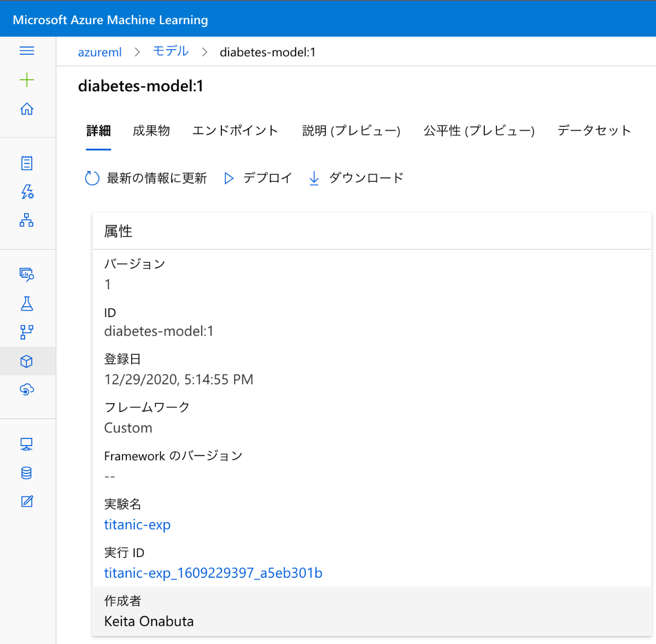Select the ID value diabetes-model:1
Image resolution: width=656 pixels, height=644 pixels.
click(x=159, y=331)
